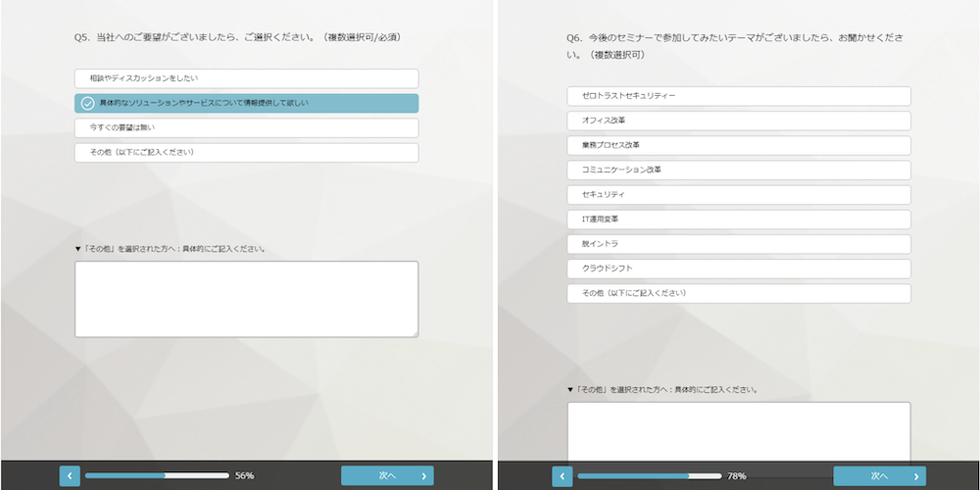Deselect 具体的なソリューション情報提供 option
This screenshot has width=980, height=490.
[x=246, y=104]
